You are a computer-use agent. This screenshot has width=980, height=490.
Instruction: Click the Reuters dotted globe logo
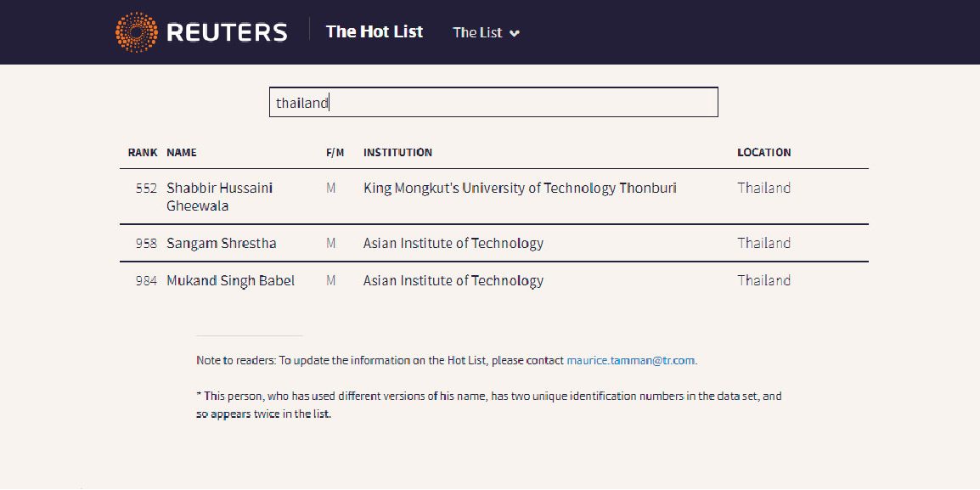[x=136, y=32]
